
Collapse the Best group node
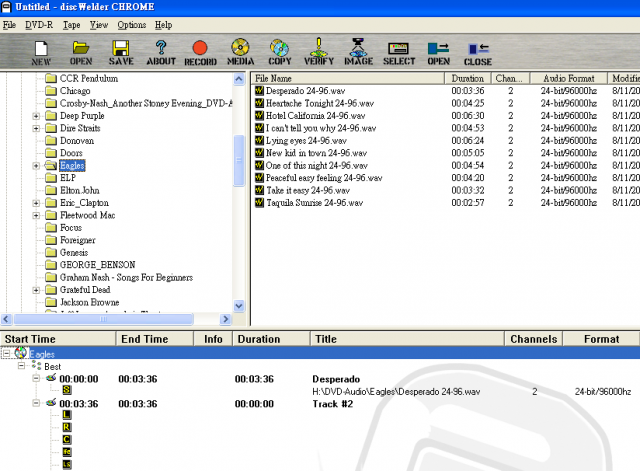[22, 366]
